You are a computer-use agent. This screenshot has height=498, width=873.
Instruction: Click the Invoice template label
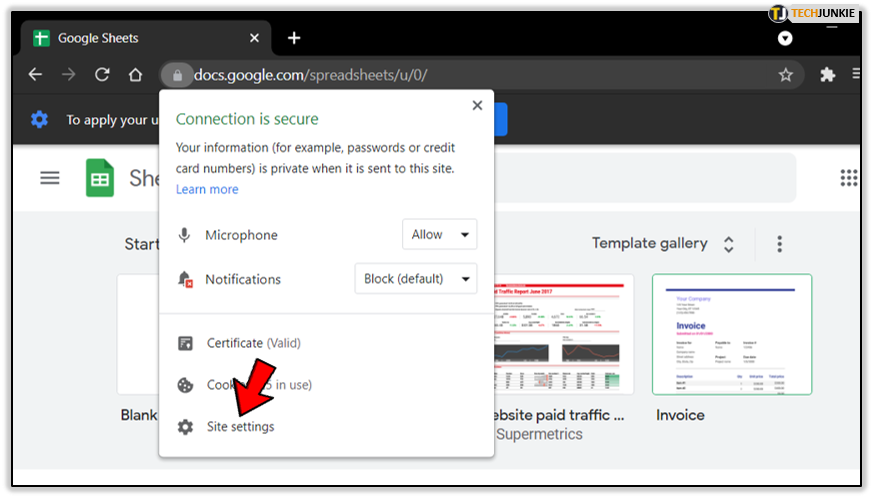tap(680, 415)
